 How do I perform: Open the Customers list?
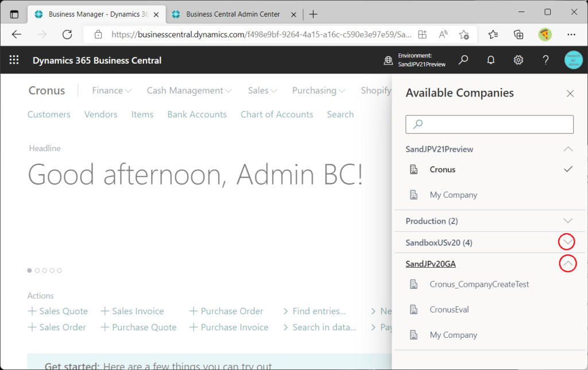click(49, 114)
